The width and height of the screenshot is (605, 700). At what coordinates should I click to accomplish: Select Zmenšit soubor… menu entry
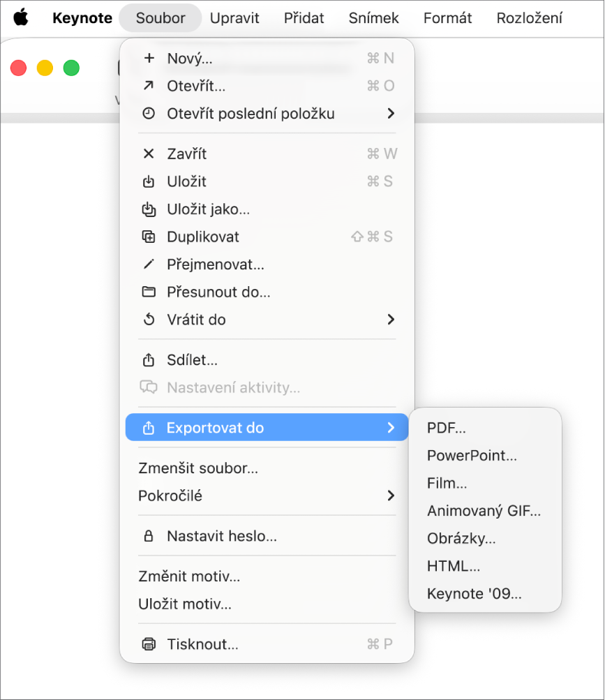[267, 468]
